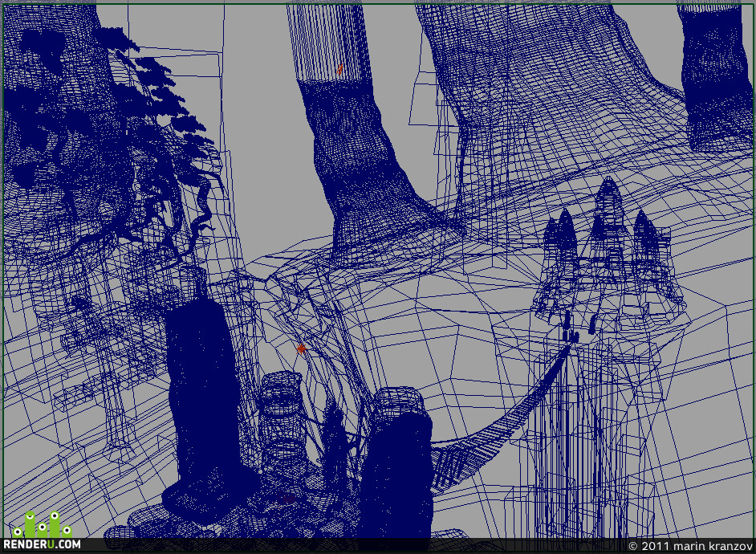
Task: Click the dark rock pillar beside the bridge
Action: (398, 463)
